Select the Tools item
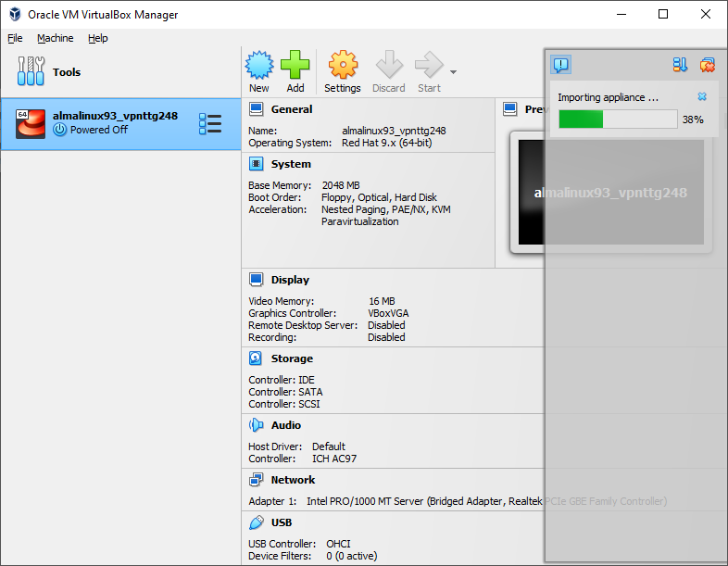728x566 pixels. point(120,72)
